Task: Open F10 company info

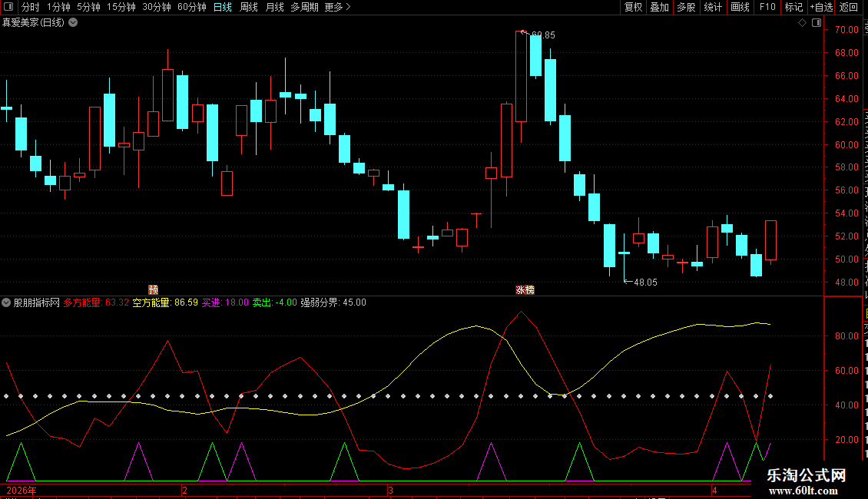Action: click(x=767, y=7)
